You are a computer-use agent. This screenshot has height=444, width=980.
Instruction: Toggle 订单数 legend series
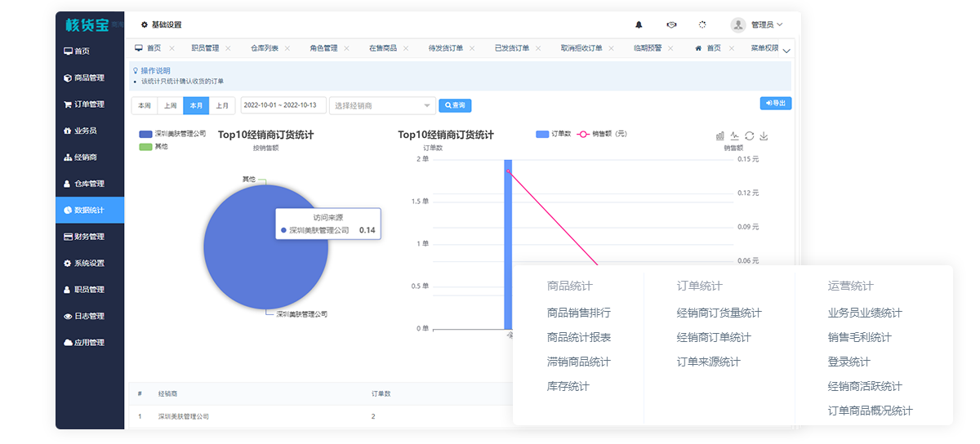pyautogui.click(x=553, y=134)
